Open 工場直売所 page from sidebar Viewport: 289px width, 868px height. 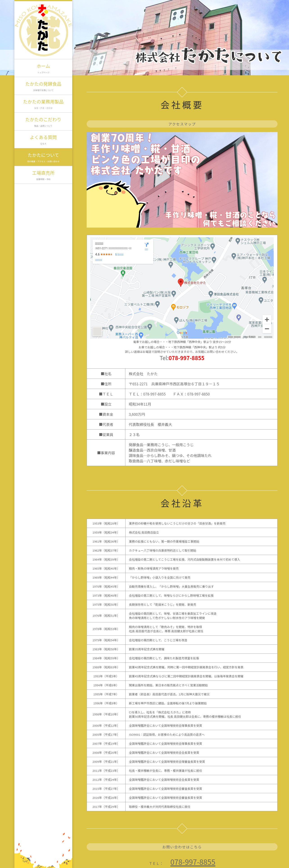(x=43, y=175)
